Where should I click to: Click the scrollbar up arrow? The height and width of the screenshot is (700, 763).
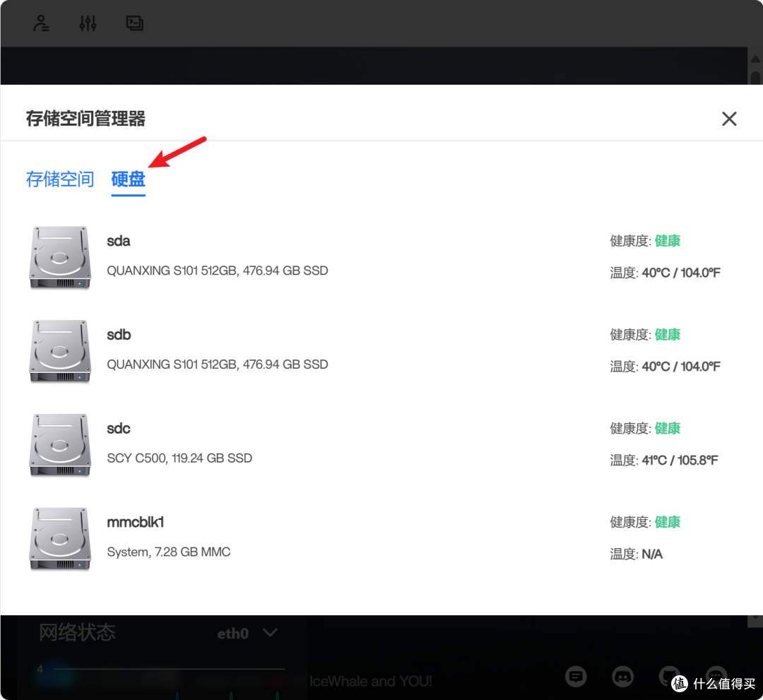[755, 59]
